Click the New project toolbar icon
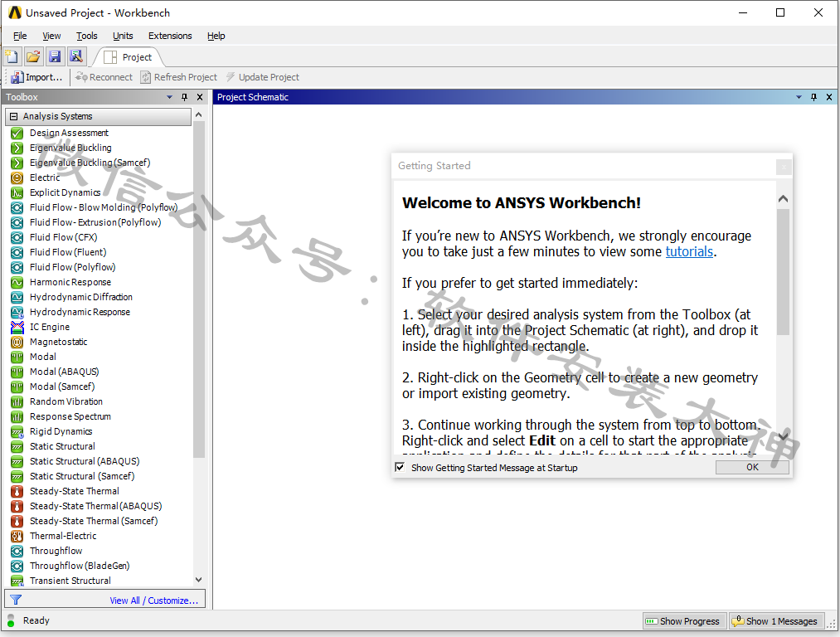Image resolution: width=840 pixels, height=637 pixels. [12, 56]
